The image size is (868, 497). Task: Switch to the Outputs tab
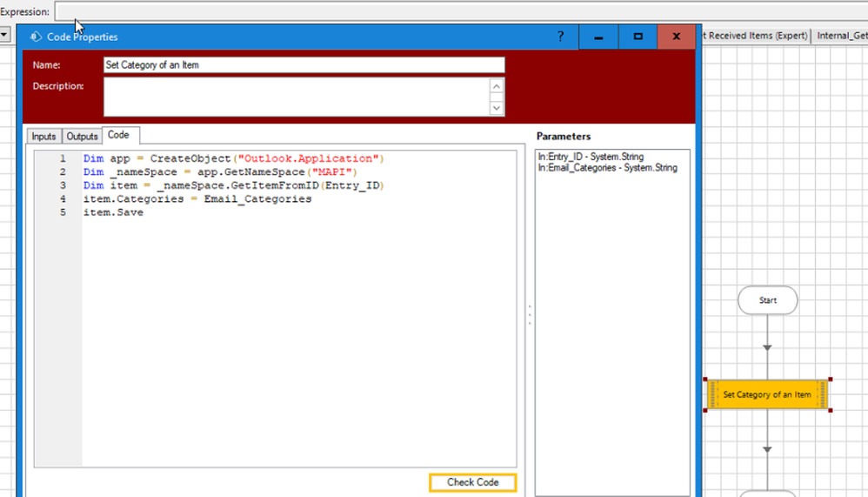[82, 136]
